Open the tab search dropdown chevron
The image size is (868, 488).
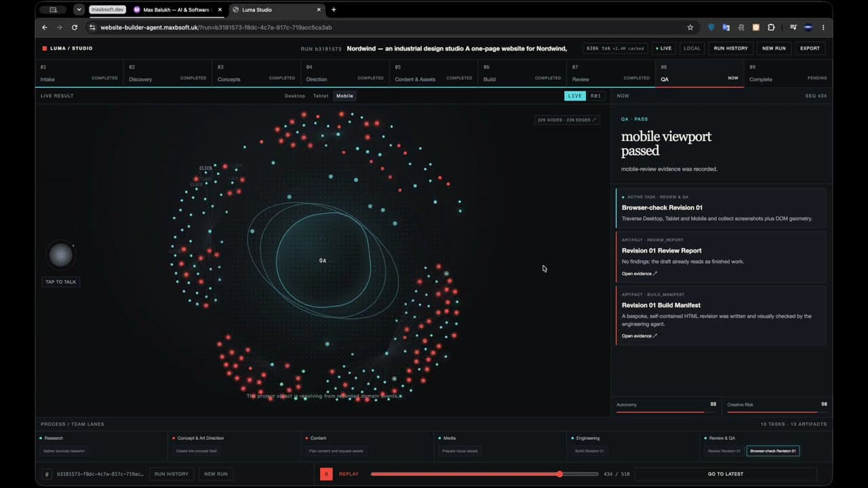[79, 9]
